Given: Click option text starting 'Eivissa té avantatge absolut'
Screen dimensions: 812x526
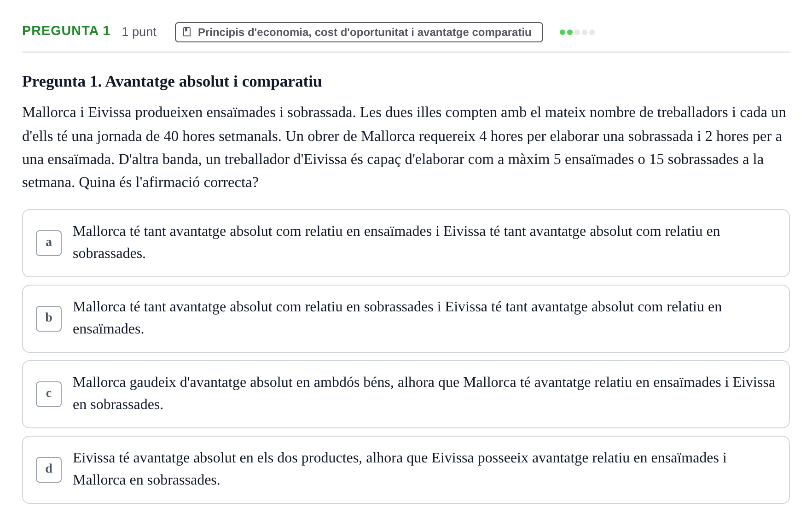Looking at the screenshot, I should 400,469.
